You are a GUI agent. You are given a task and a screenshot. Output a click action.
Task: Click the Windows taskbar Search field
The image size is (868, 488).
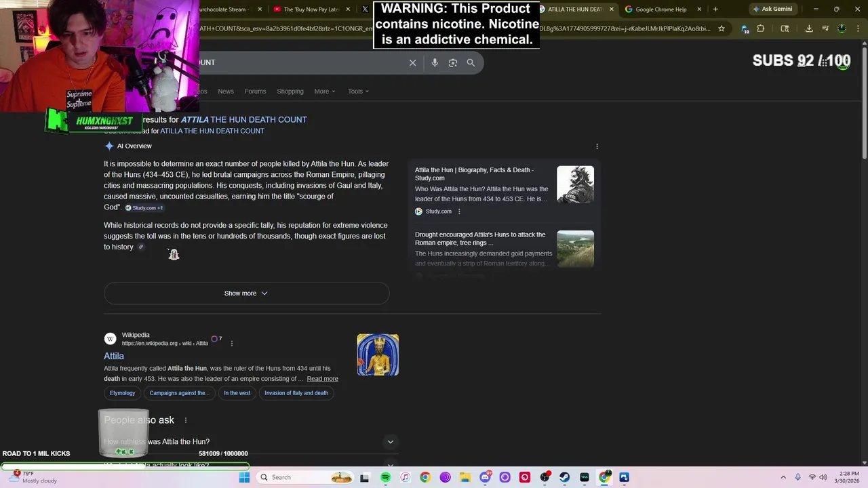pos(305,477)
